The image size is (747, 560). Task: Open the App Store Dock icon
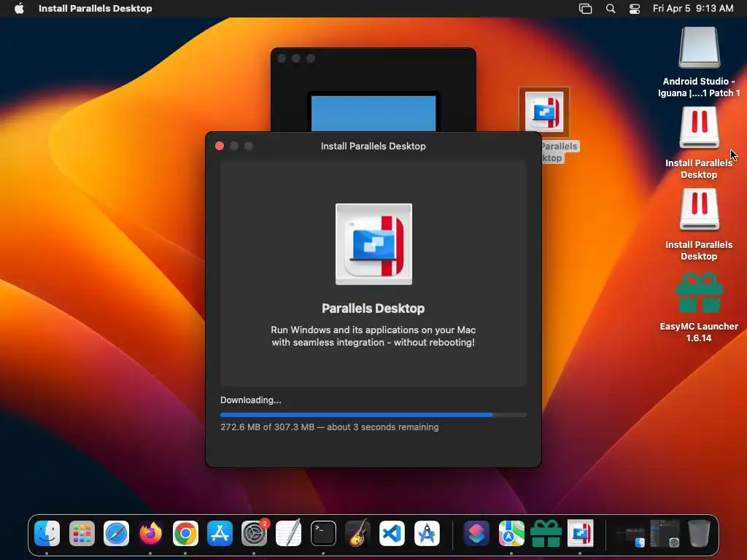(x=220, y=533)
